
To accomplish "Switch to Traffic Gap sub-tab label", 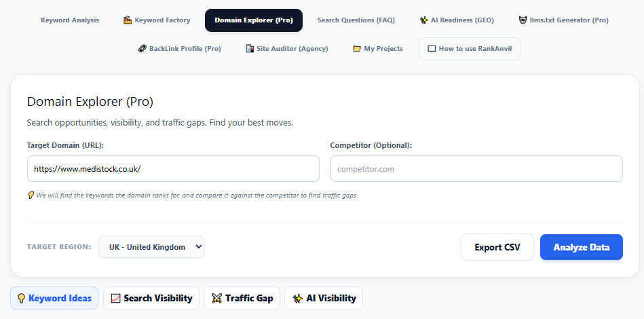I will click(249, 298).
